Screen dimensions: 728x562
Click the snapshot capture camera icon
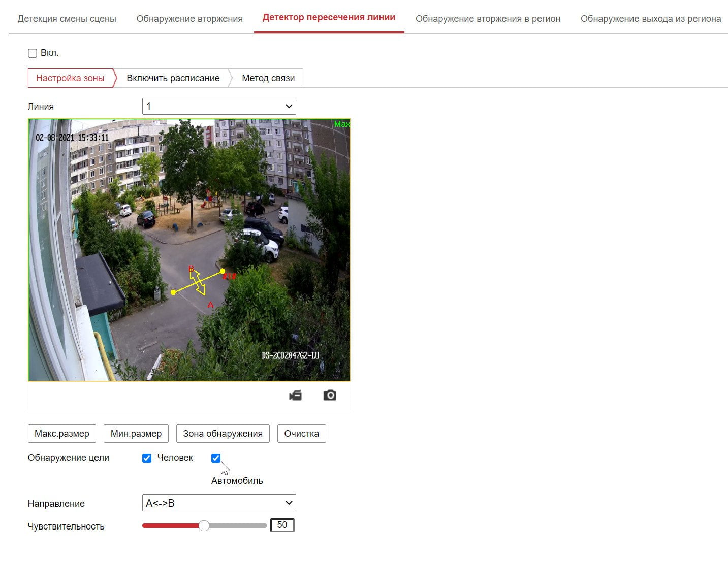pos(330,395)
